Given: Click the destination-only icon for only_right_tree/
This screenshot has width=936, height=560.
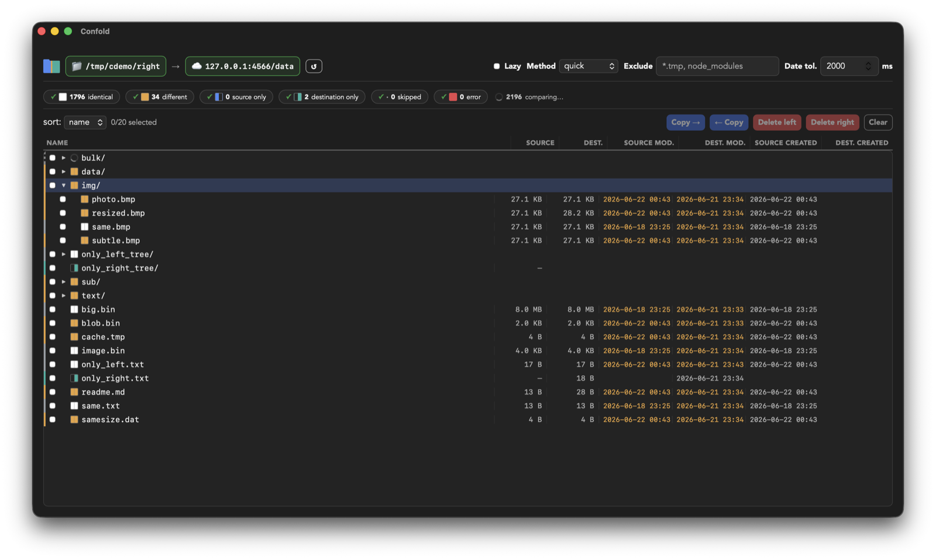Looking at the screenshot, I should (x=74, y=268).
